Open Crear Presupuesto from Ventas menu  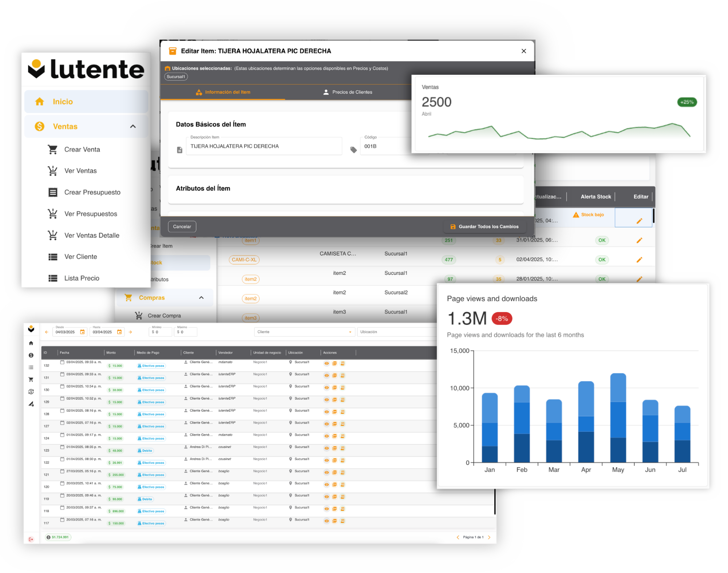pyautogui.click(x=92, y=192)
